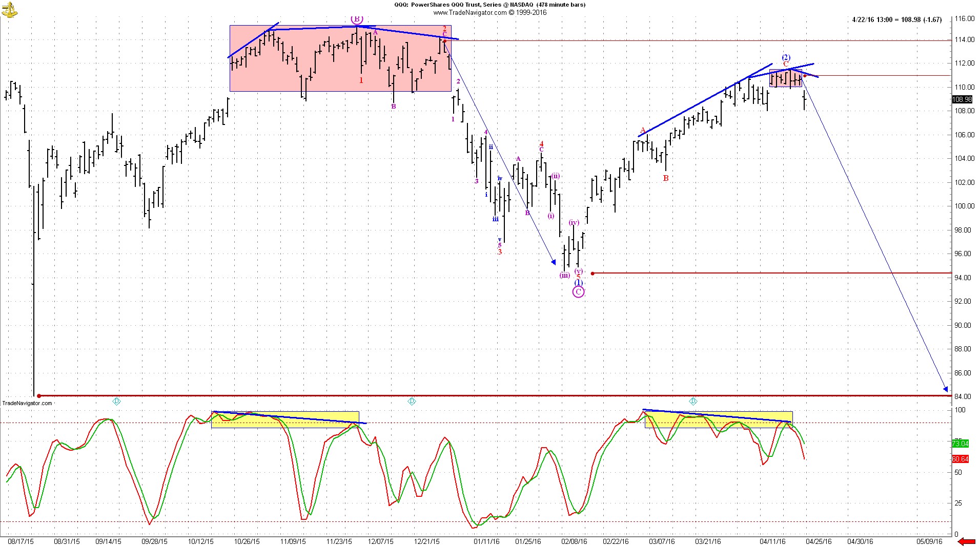Viewport: 980px width, 547px height.
Task: Click the 11/09/15 date label
Action: tap(293, 541)
